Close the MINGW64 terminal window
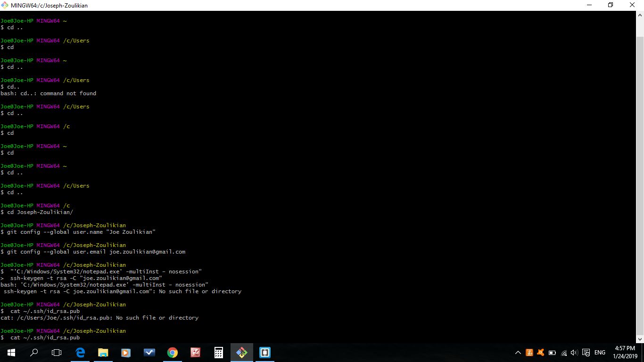 [633, 5]
